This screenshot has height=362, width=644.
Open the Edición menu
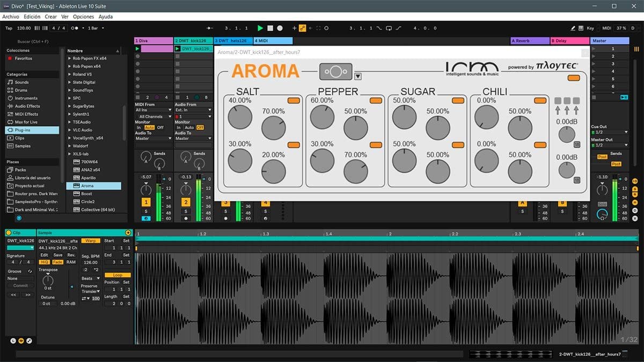(32, 17)
